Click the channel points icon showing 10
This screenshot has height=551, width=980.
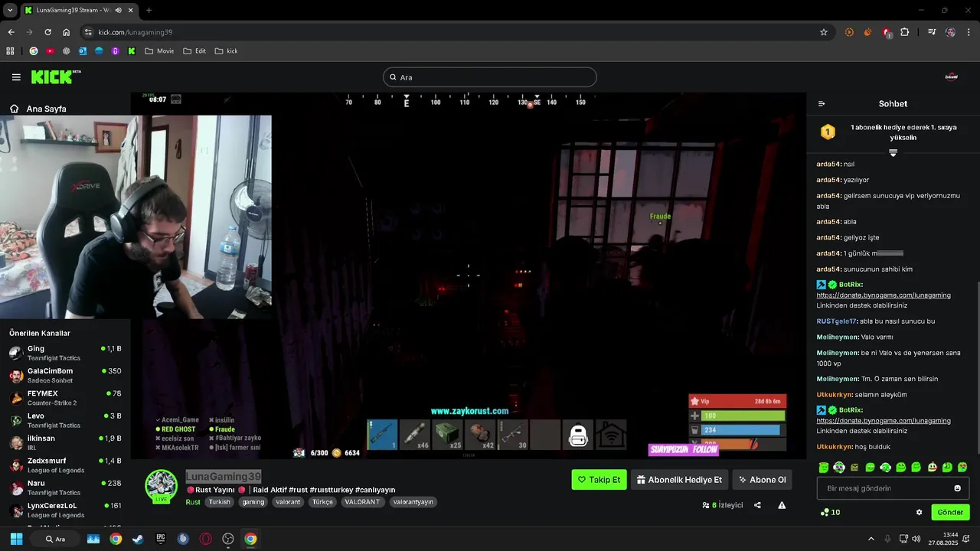(x=830, y=513)
